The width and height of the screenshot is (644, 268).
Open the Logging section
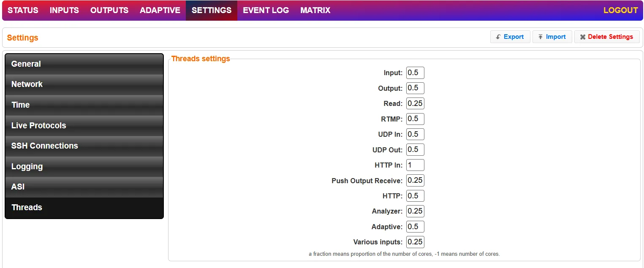pos(84,167)
